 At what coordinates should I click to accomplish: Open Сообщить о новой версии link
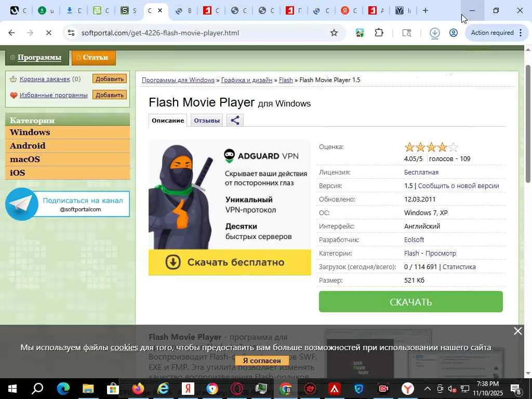click(458, 186)
